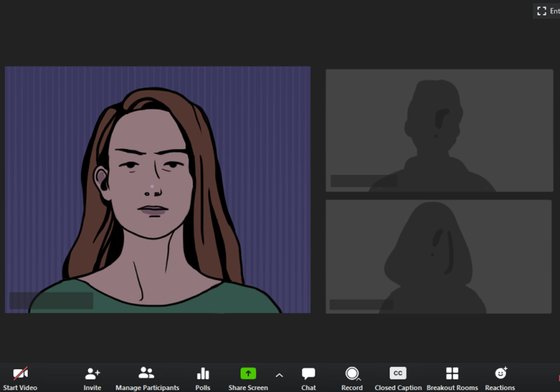Toggle Closed Caption CC icon
This screenshot has height=392, width=560.
coord(398,374)
